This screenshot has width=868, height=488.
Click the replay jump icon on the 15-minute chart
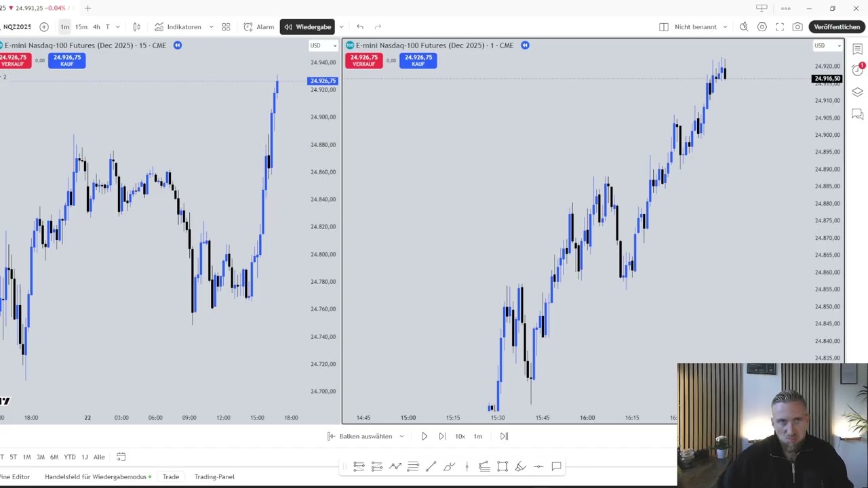[177, 45]
